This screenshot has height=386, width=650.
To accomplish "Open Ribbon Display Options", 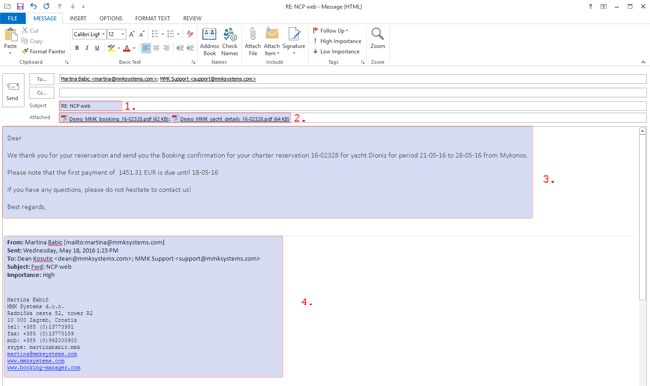I will coord(604,6).
